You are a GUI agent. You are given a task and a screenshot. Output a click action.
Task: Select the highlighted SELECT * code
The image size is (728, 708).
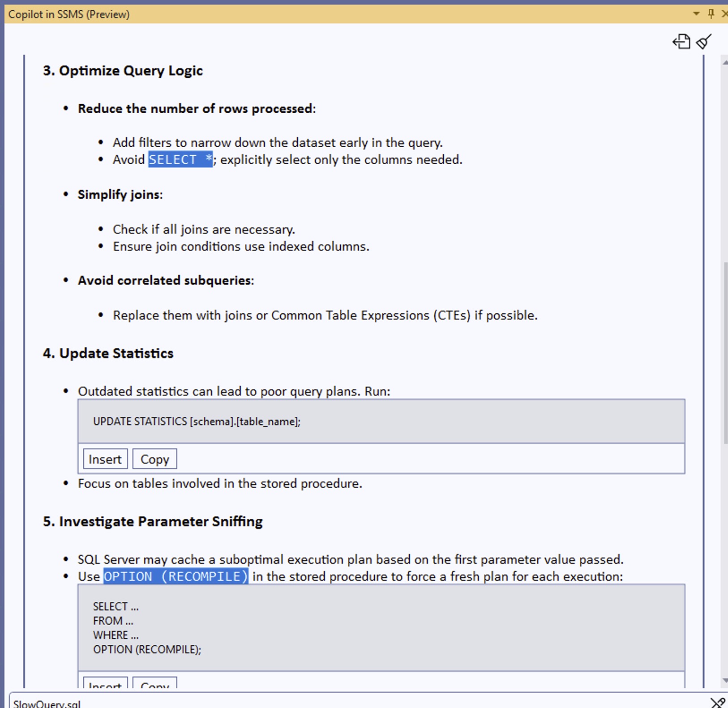point(180,159)
